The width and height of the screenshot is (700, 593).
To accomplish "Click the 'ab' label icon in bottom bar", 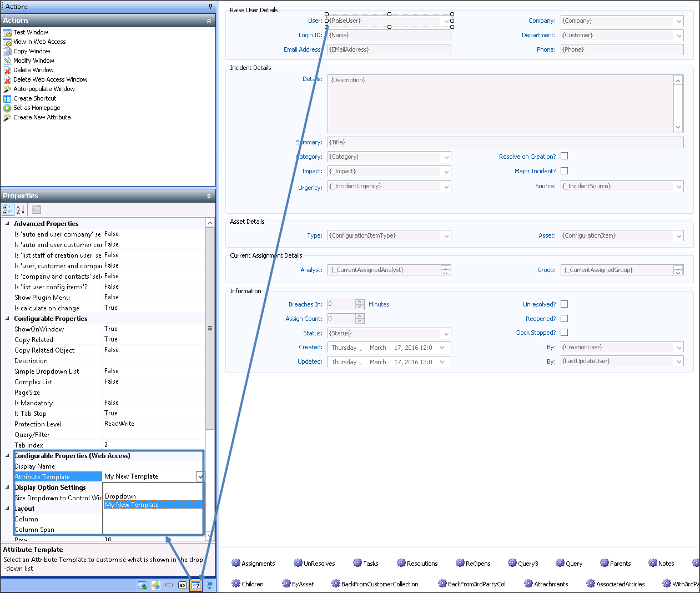I will pos(182,585).
